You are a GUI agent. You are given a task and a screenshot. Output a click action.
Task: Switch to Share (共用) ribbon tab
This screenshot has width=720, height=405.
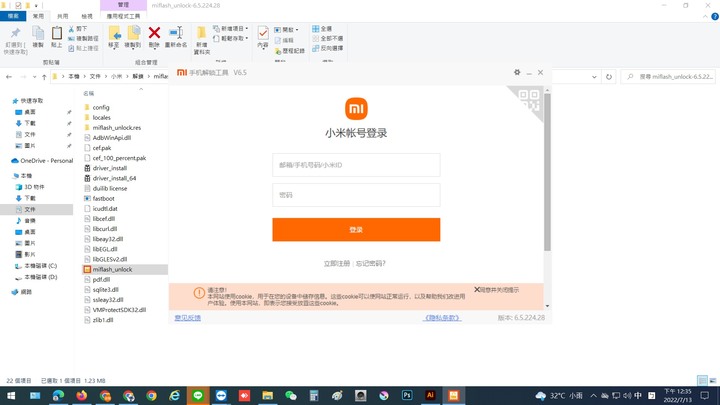click(62, 16)
